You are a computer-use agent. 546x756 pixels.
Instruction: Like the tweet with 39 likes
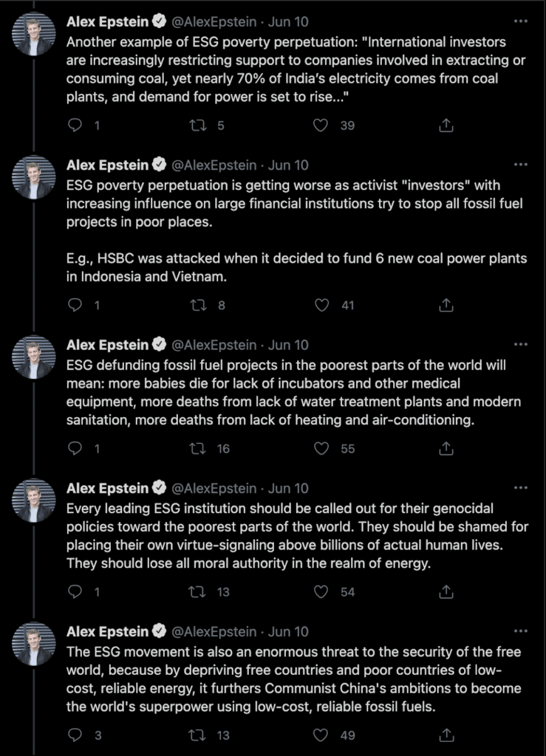click(x=321, y=126)
